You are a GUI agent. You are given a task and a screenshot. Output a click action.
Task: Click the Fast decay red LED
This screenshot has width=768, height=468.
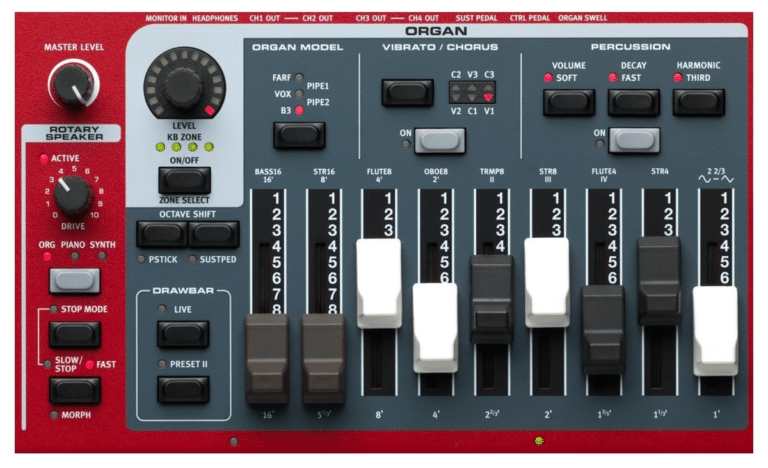point(613,77)
